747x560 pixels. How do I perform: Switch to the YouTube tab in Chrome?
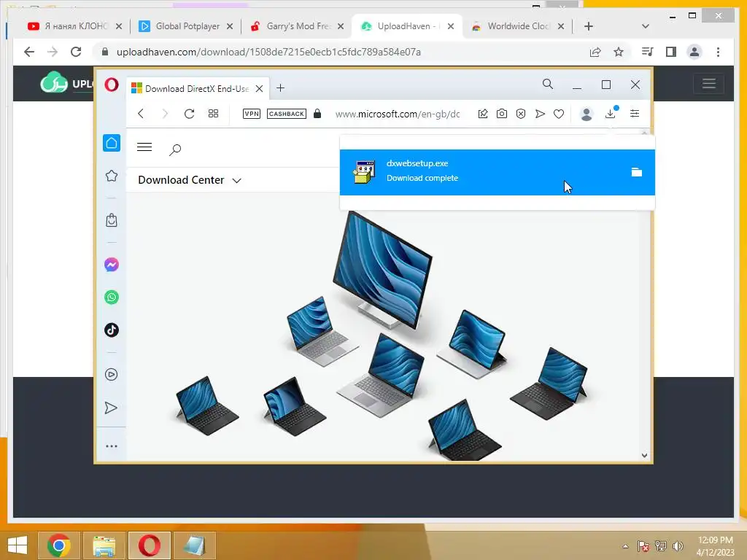[x=74, y=26]
